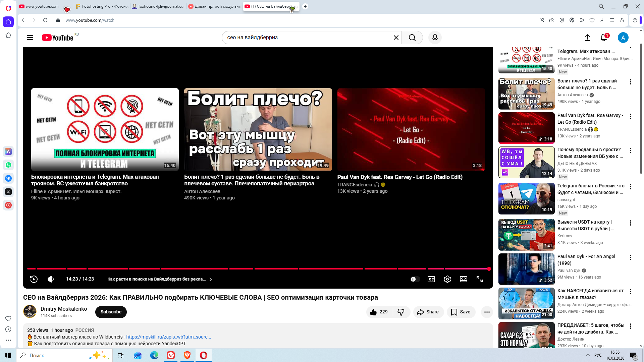Mute the video volume
The width and height of the screenshot is (644, 362).
click(x=51, y=279)
